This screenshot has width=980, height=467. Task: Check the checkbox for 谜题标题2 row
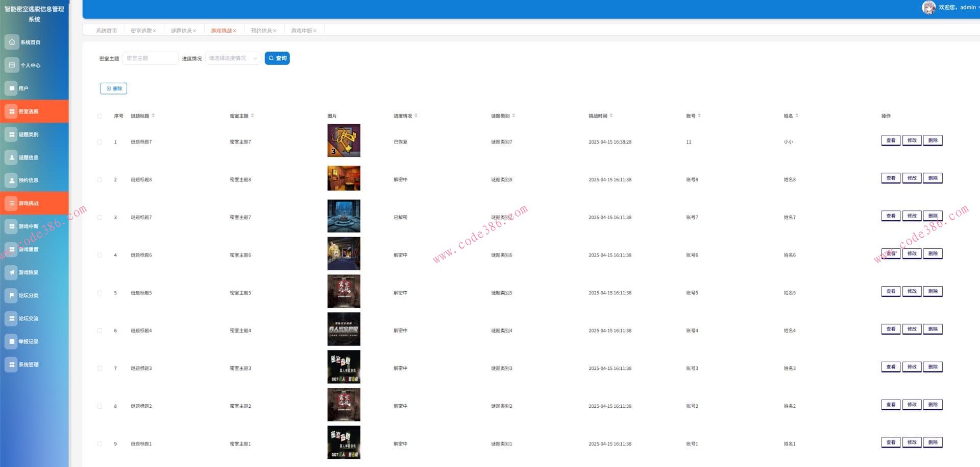click(100, 406)
